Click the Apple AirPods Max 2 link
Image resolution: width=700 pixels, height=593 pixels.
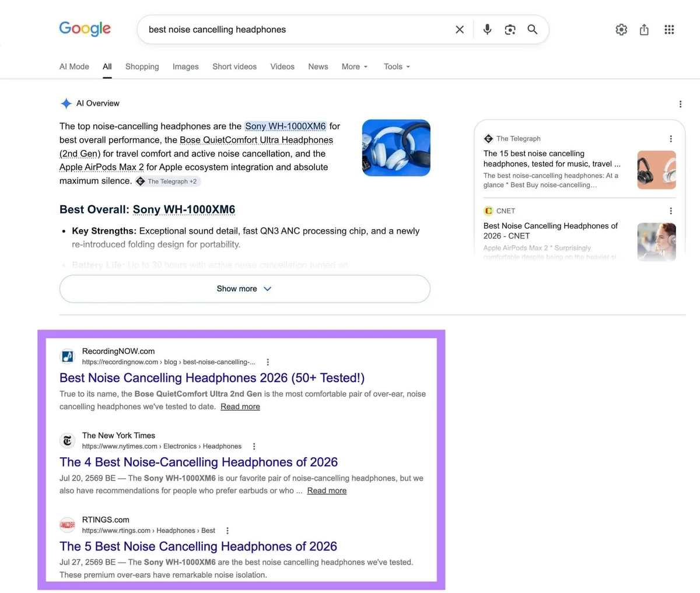[101, 167]
